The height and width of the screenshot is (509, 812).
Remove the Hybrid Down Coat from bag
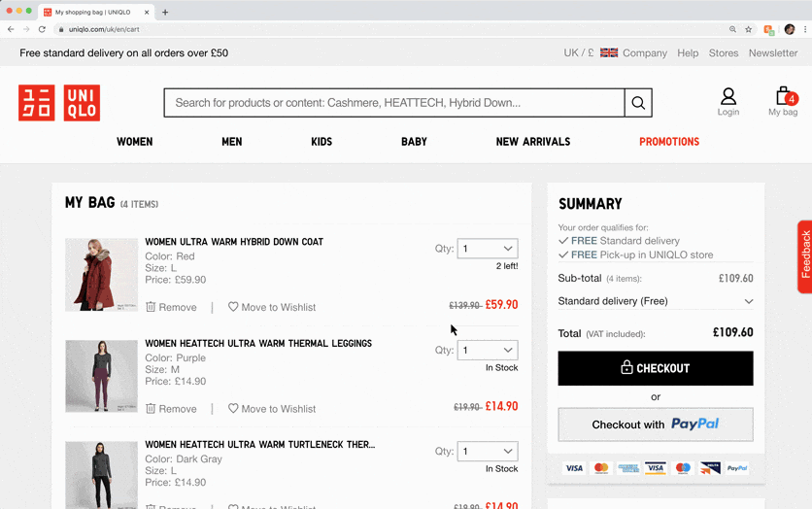(x=171, y=307)
